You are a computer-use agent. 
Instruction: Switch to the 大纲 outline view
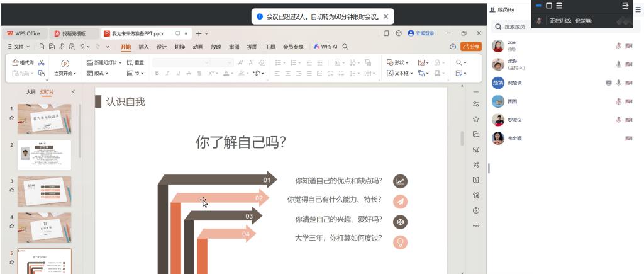click(x=31, y=92)
